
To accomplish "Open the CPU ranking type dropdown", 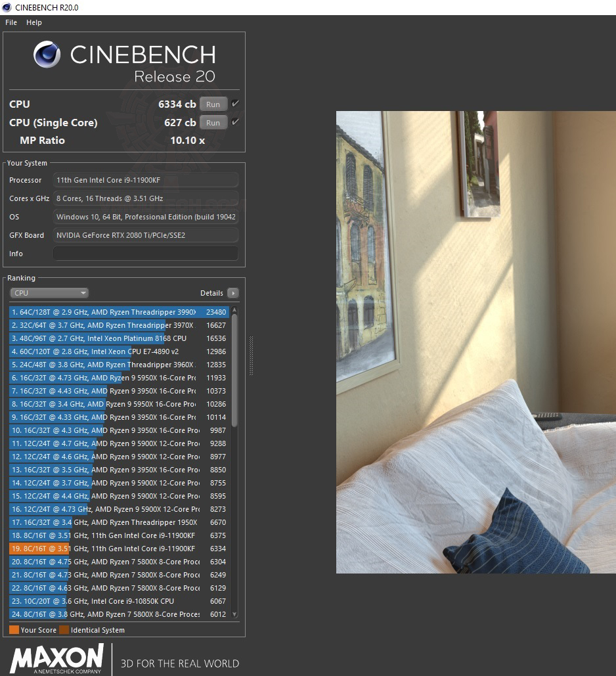I will tap(49, 293).
